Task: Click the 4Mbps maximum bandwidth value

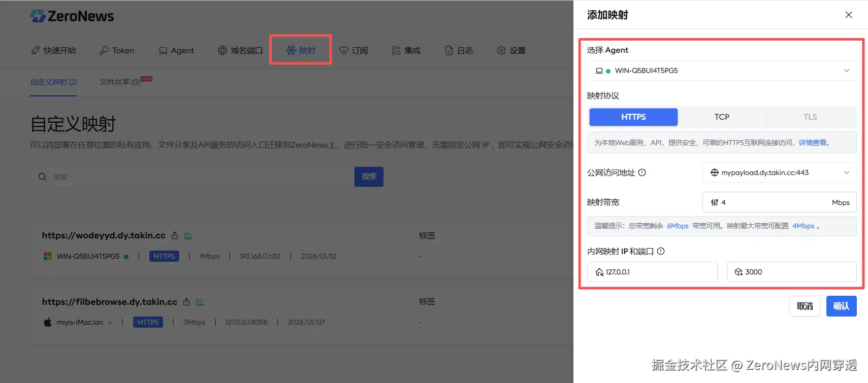Action: (x=803, y=226)
